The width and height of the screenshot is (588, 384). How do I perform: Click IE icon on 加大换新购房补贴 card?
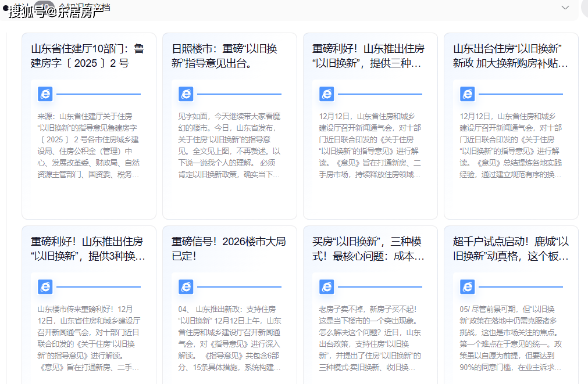[x=468, y=94]
